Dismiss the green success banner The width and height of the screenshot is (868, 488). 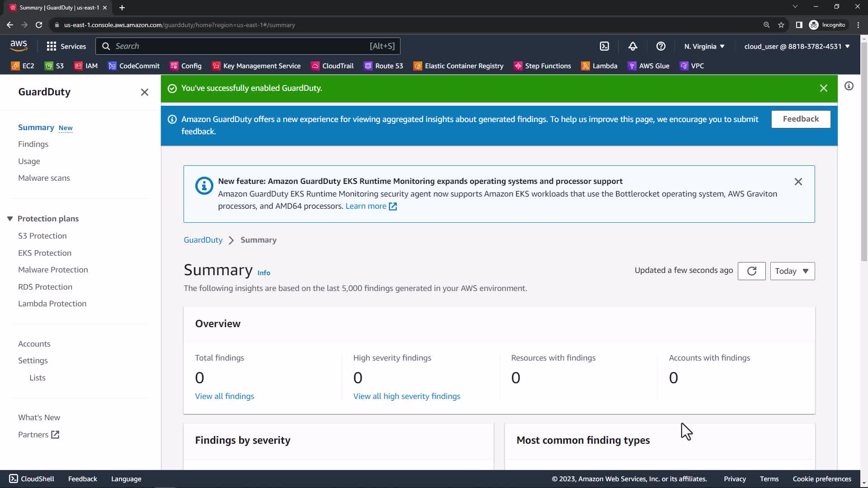click(823, 89)
